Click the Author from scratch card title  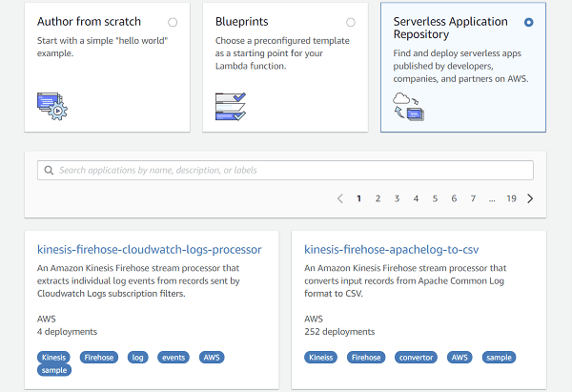(x=89, y=22)
